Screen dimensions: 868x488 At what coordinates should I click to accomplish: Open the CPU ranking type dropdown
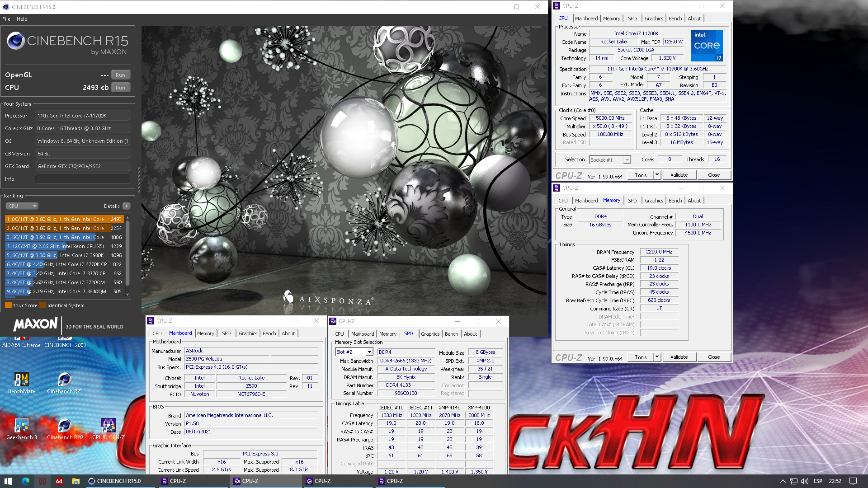pos(22,206)
